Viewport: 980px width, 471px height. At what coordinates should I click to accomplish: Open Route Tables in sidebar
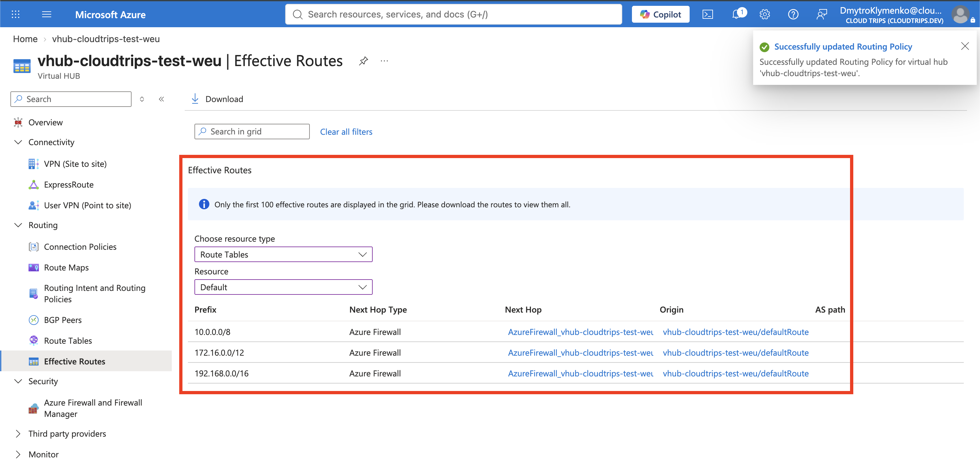tap(68, 340)
